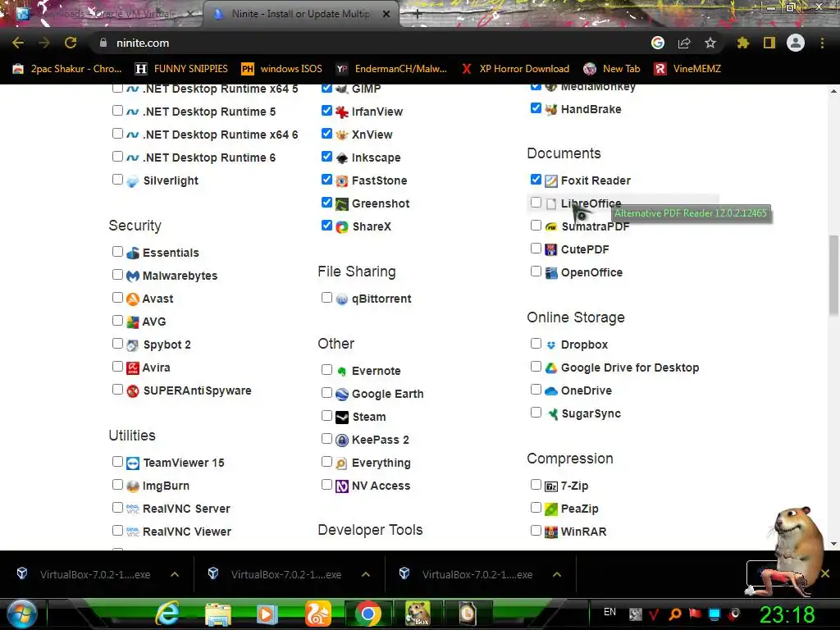
Task: Click the Inkscape app icon
Action: coord(342,158)
